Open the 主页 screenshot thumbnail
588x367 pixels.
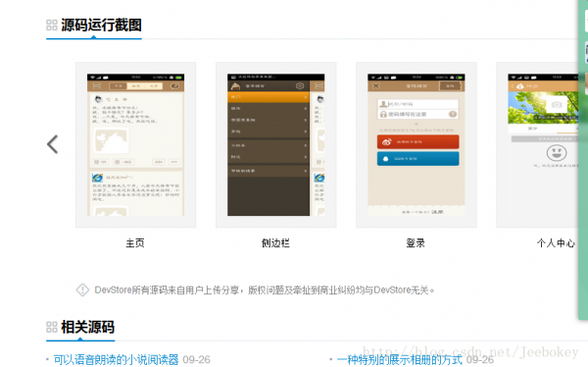point(136,144)
